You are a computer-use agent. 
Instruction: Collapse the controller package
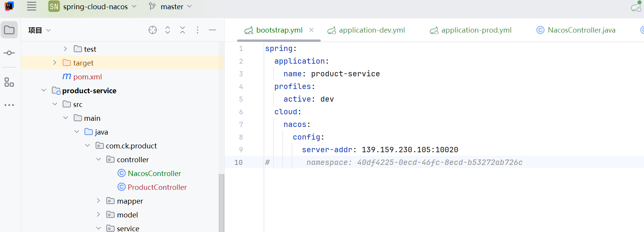(99, 159)
